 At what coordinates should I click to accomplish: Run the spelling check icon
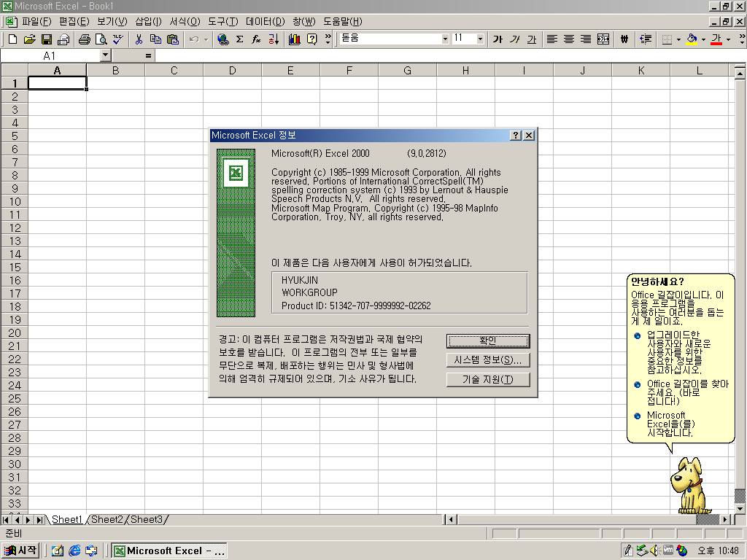click(x=117, y=39)
